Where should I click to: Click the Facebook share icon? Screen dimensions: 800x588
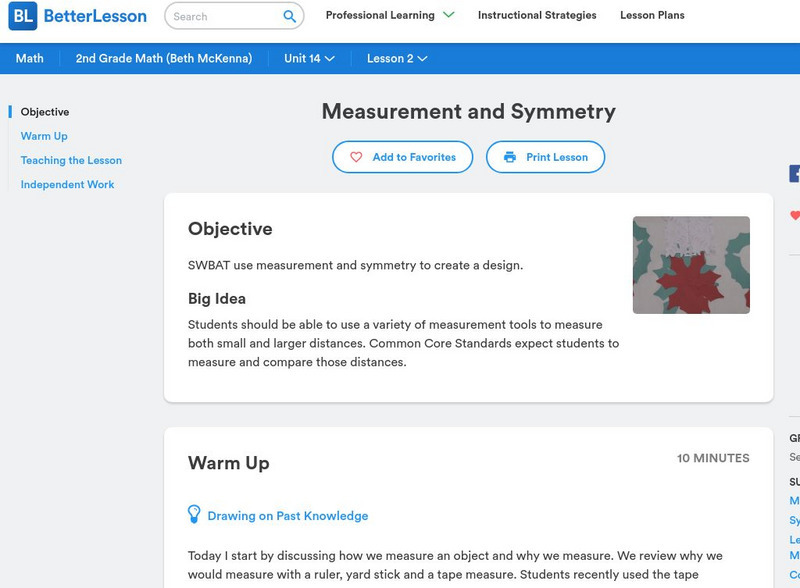click(x=794, y=174)
